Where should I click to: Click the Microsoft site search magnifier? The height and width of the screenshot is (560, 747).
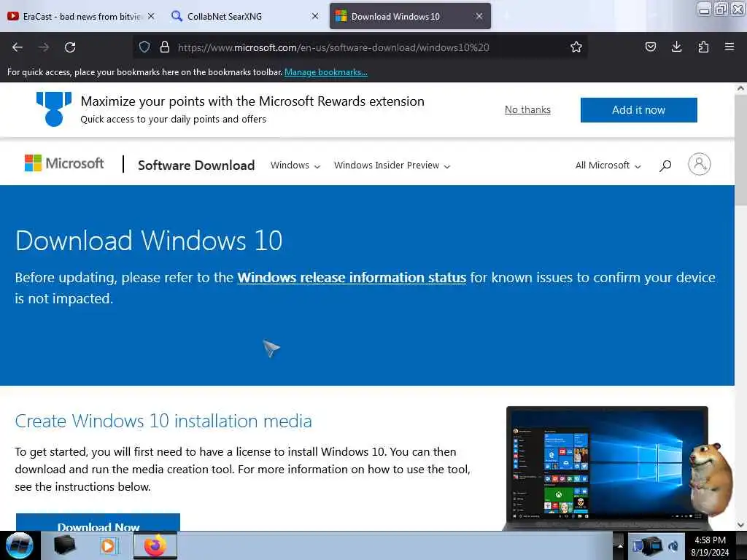665,166
